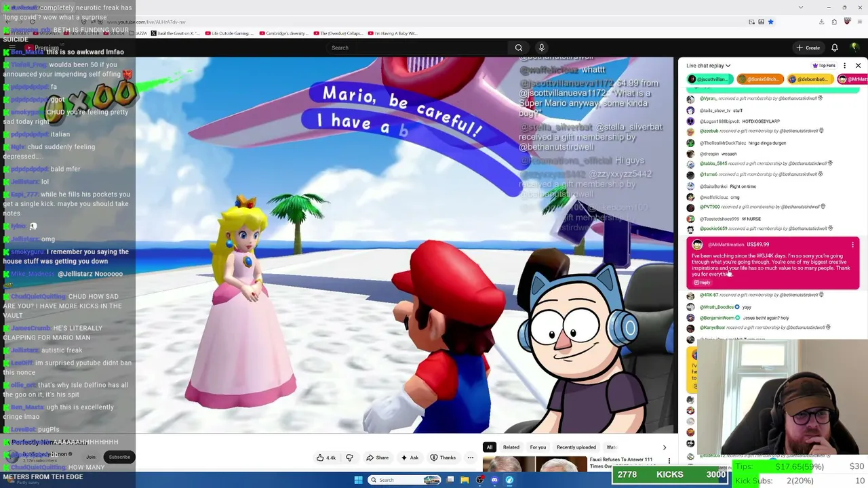Open 'Cambridge's diversity' bookmark
This screenshot has height=488, width=868.
click(x=283, y=33)
